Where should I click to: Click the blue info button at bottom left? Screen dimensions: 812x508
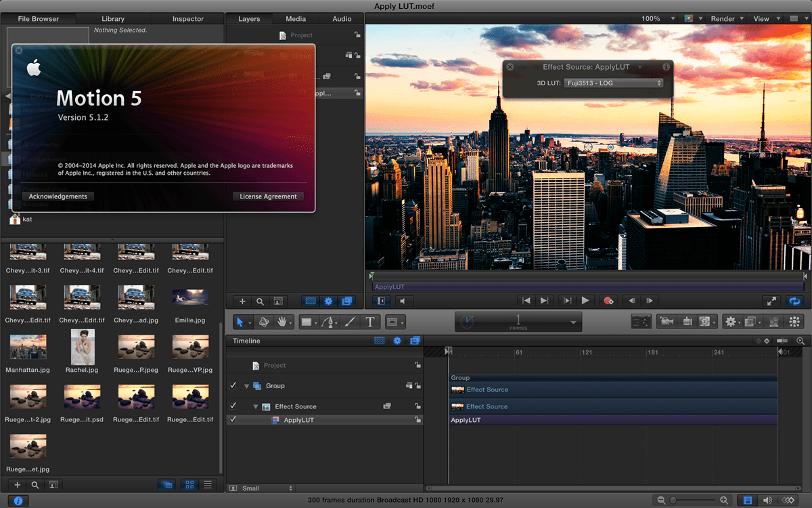(x=18, y=501)
